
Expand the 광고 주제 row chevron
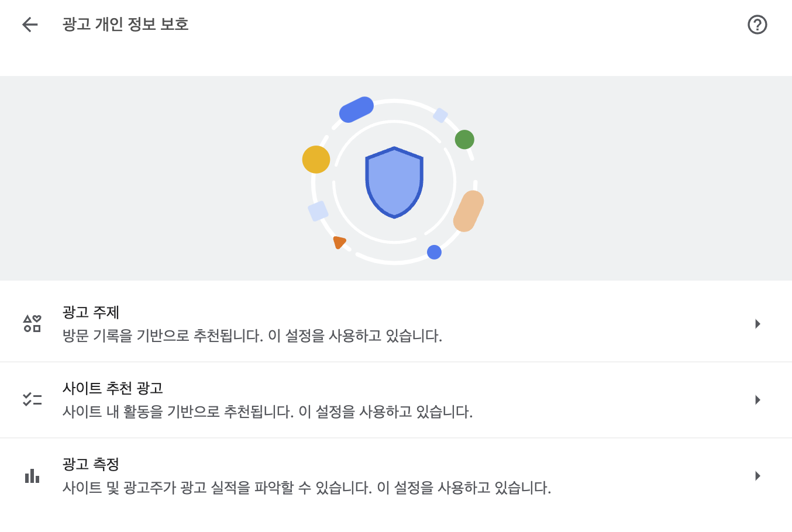[x=757, y=322]
